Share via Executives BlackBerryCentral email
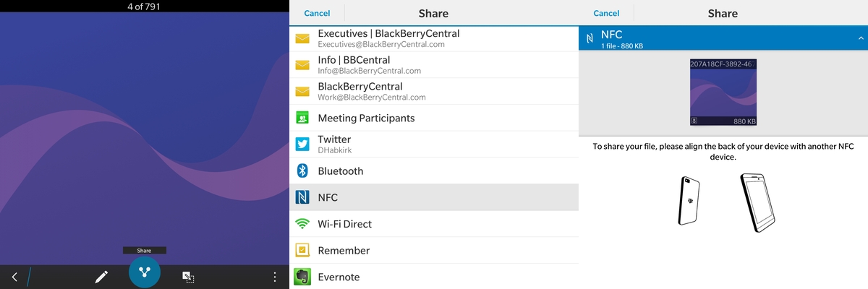This screenshot has width=868, height=289. (434, 38)
